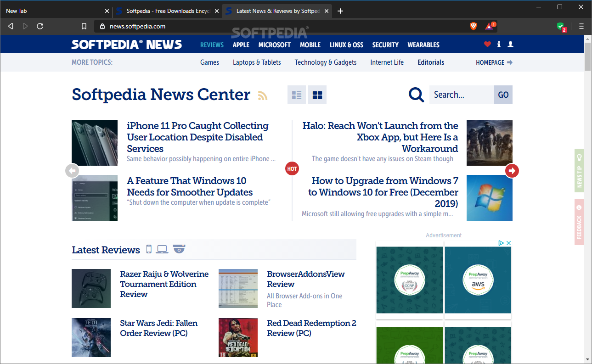Open the Reviews menu item
The width and height of the screenshot is (592, 364).
click(x=212, y=45)
